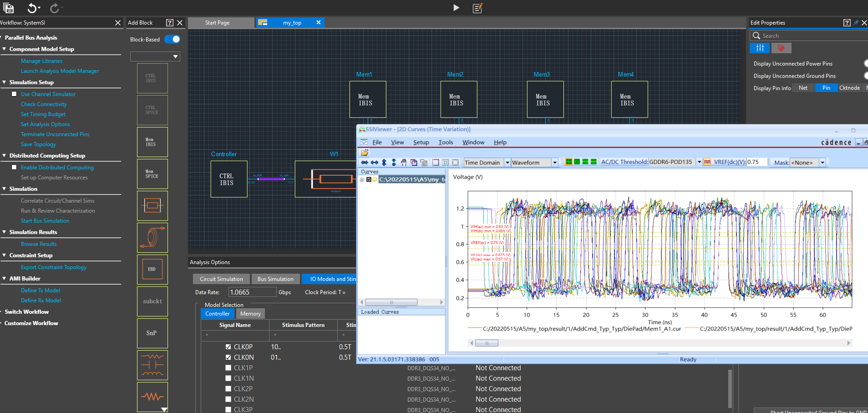Select the transmission line block in palette

point(152,206)
